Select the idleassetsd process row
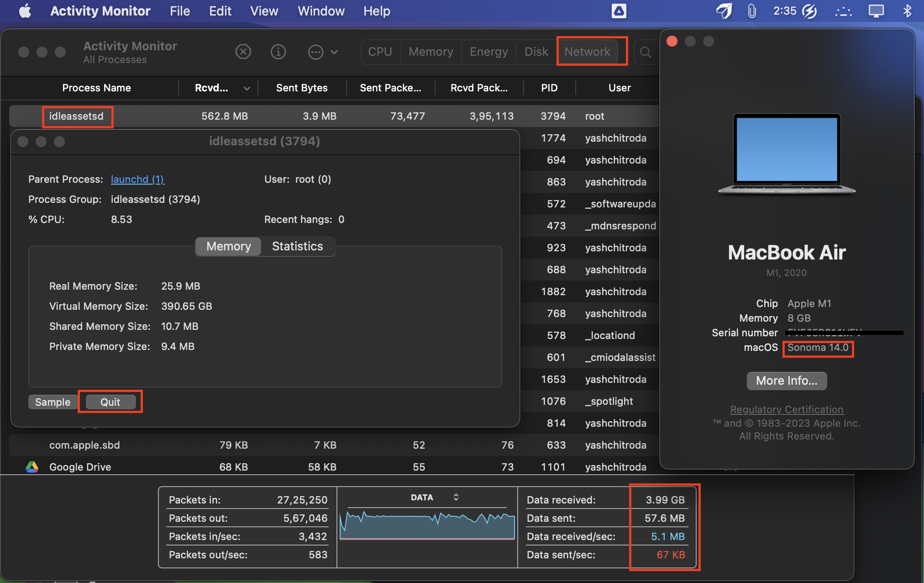 (x=334, y=116)
